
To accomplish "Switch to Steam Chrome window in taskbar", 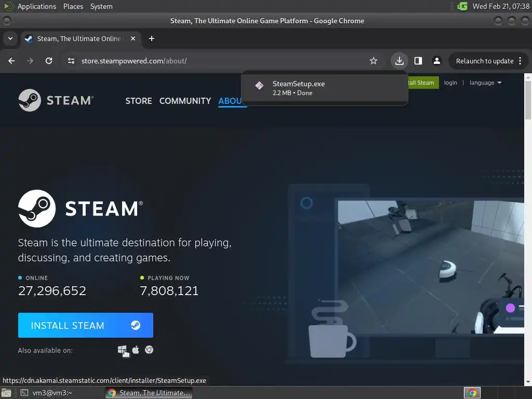I will (149, 393).
